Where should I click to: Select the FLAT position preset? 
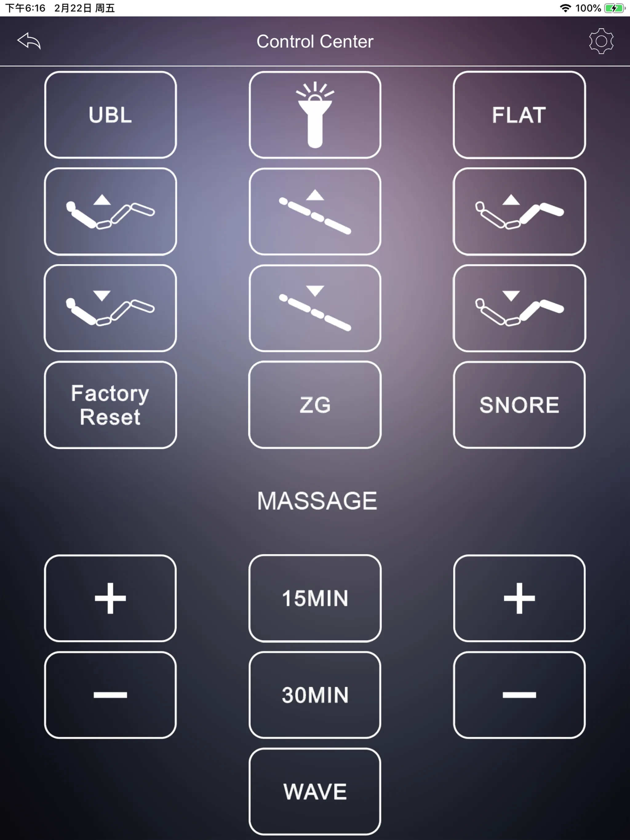coord(519,114)
